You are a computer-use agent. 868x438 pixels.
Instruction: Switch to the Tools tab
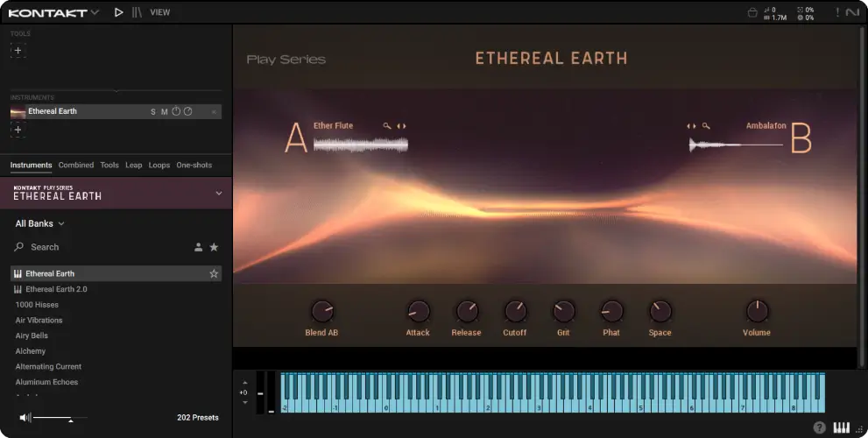[109, 165]
